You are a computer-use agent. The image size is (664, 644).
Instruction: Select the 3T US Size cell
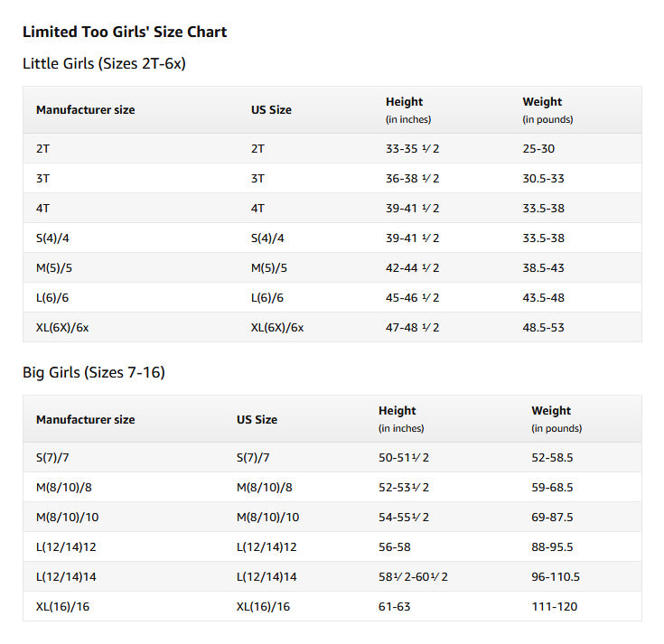pos(257,179)
